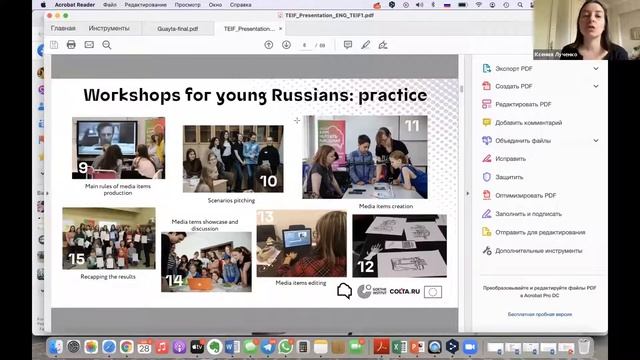
Task: Open the Просмотр menu
Action: (x=187, y=5)
